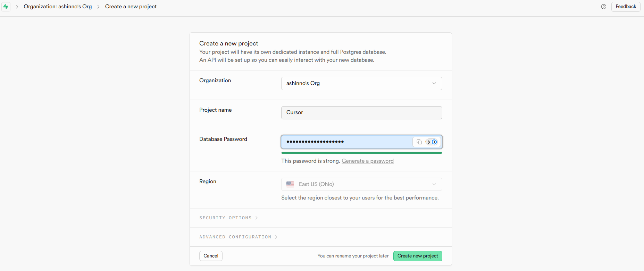Click the Supabase lightning bolt logo
644x271 pixels.
tap(6, 7)
